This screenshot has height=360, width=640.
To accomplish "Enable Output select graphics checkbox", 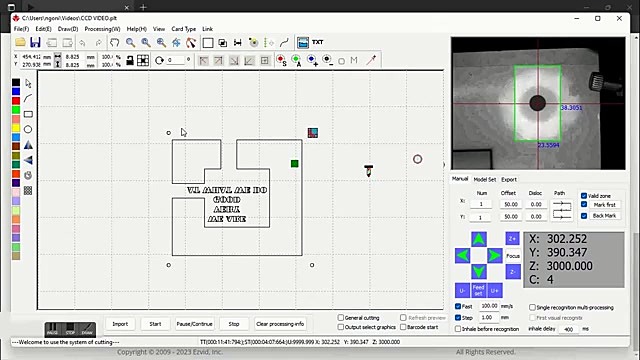I will 341,327.
